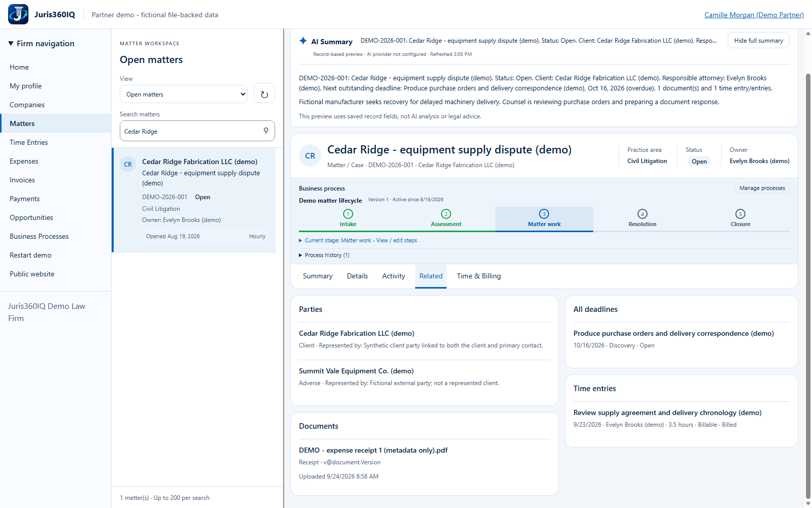
Task: Open Companies in navigation
Action: tap(56, 105)
